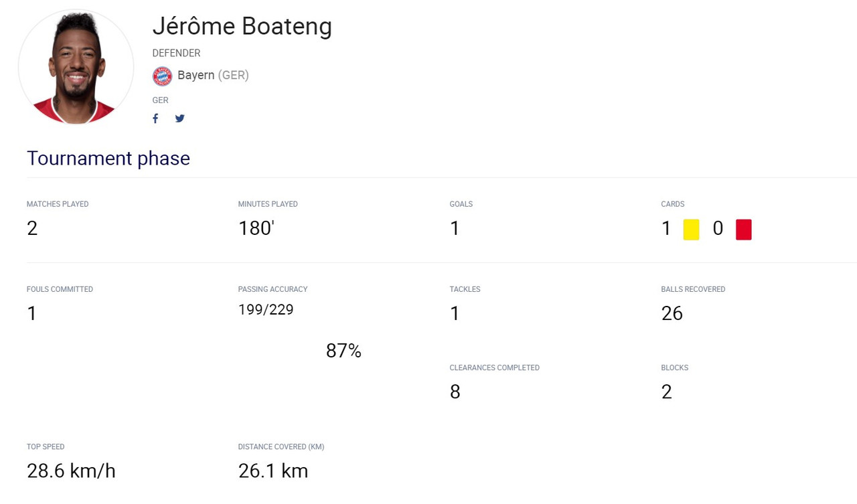Select the Tournament phase section heading
Image resolution: width=857 pixels, height=504 pixels.
(108, 158)
